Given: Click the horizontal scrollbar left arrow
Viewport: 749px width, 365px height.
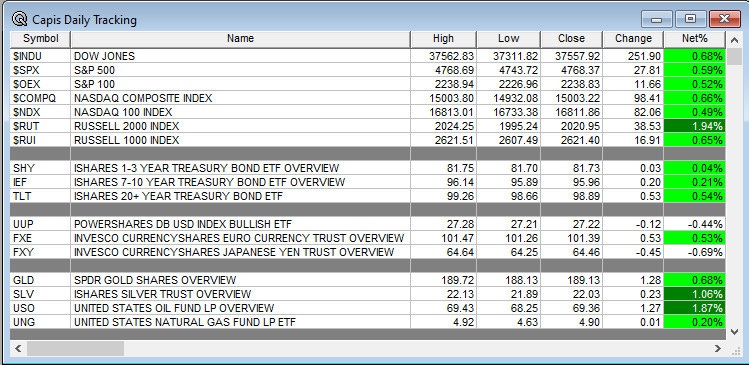Looking at the screenshot, I should (18, 349).
